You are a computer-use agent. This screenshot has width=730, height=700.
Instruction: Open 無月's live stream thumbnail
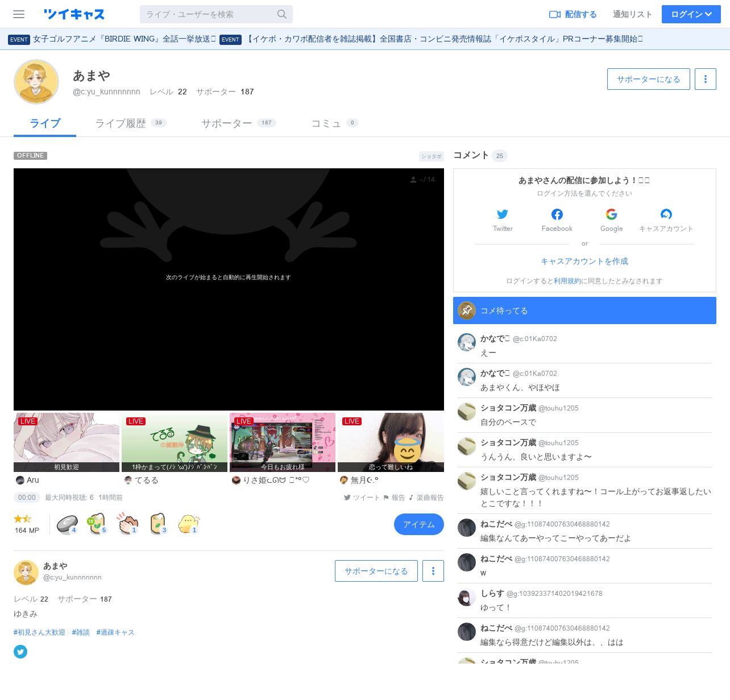pos(391,442)
